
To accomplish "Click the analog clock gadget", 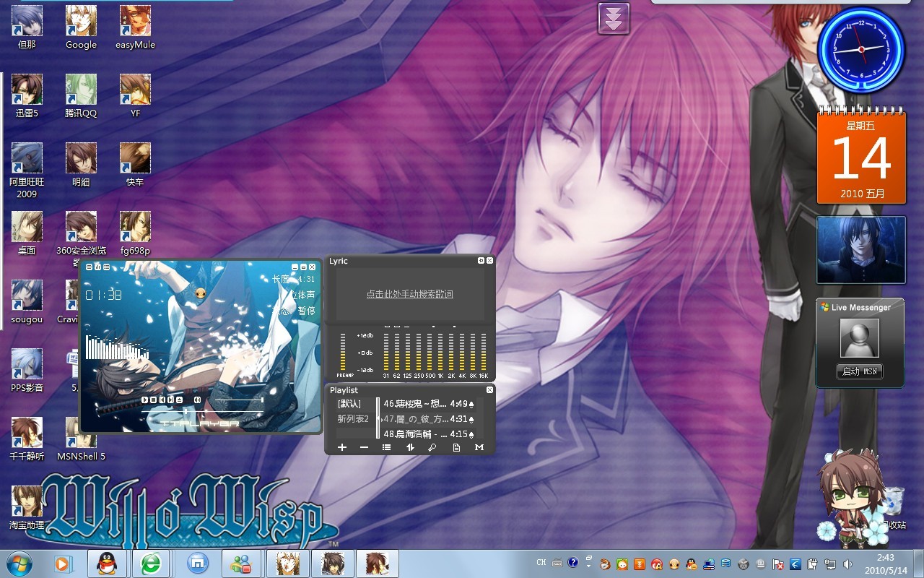I will pos(861,48).
